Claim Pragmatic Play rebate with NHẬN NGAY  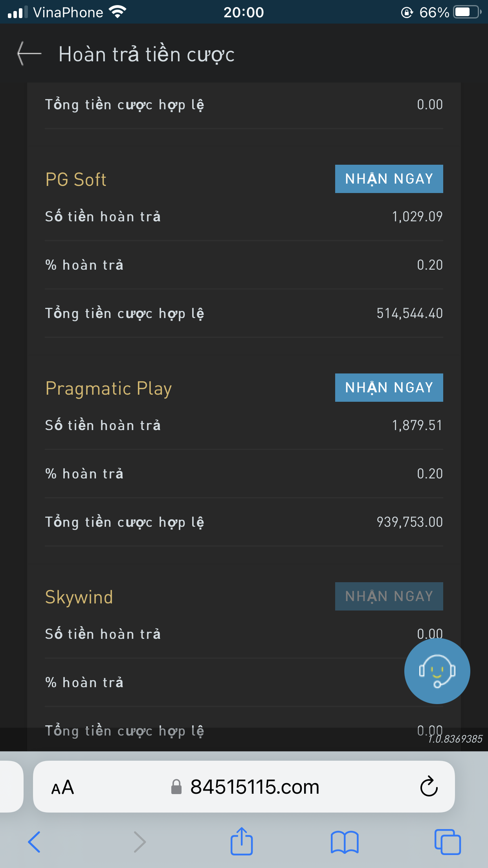tap(389, 388)
